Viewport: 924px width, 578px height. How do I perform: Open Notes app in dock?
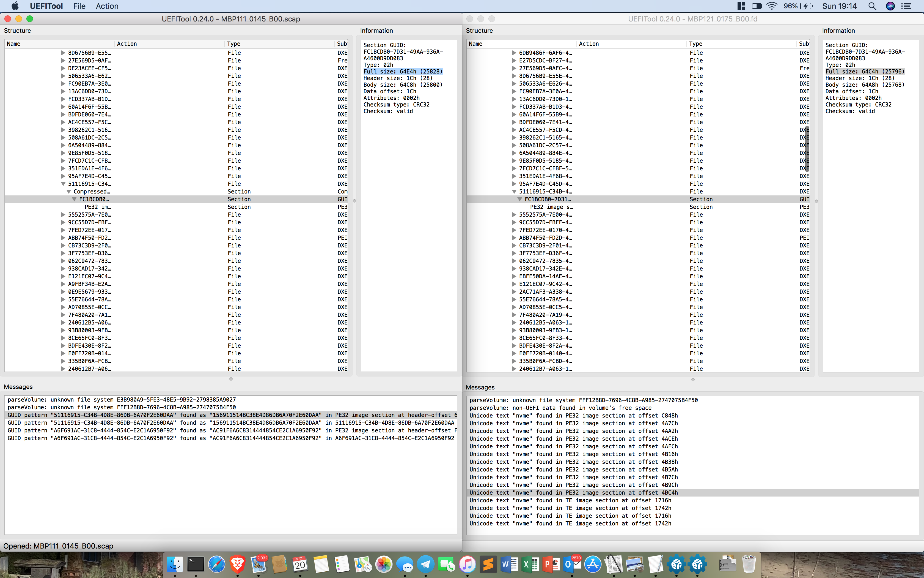point(321,564)
